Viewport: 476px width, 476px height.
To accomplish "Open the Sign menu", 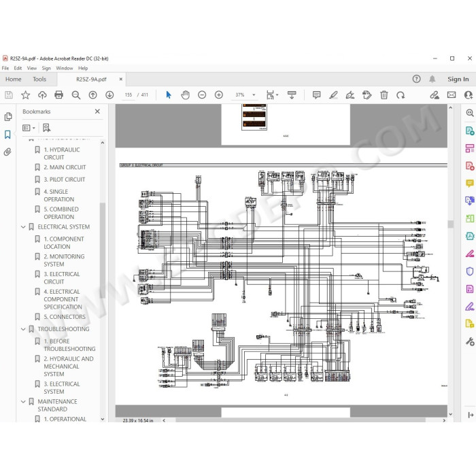I will pyautogui.click(x=46, y=68).
